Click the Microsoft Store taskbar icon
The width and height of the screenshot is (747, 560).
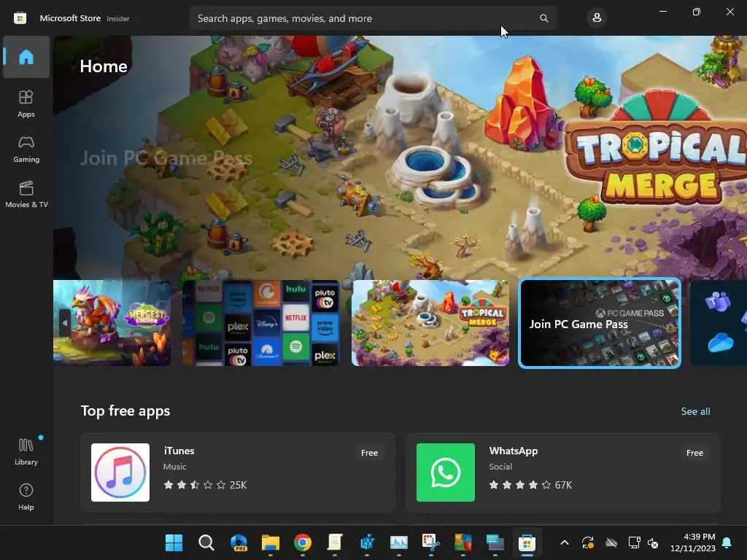point(527,542)
